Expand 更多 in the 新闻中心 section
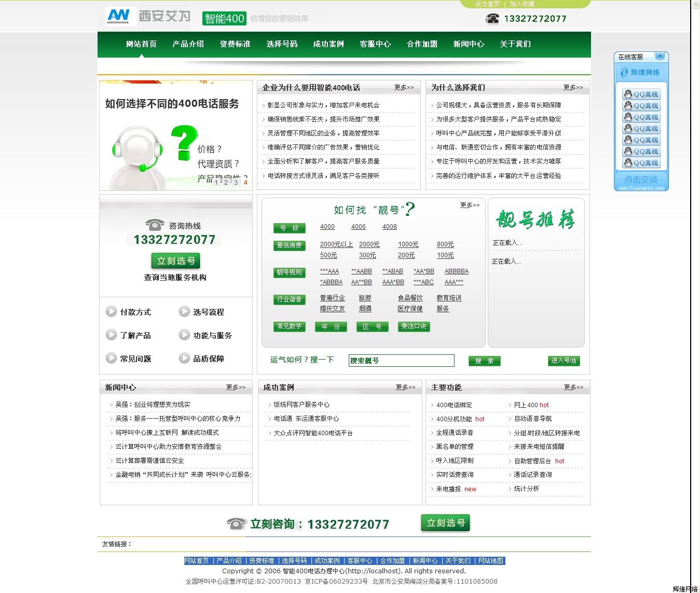 click(236, 388)
